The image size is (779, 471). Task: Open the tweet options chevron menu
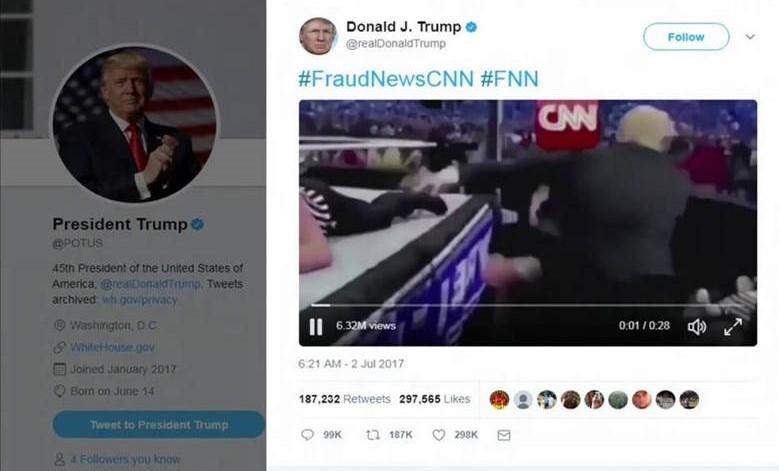pos(750,37)
